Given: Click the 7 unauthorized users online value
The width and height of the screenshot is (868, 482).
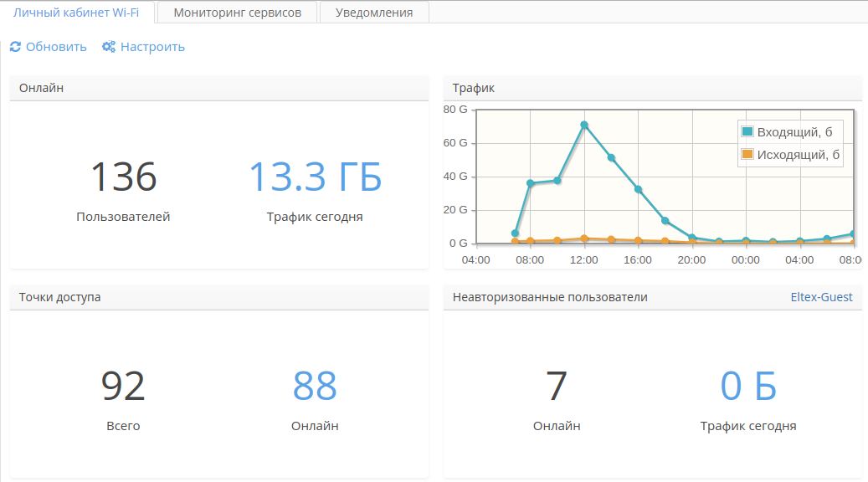Looking at the screenshot, I should coord(557,386).
